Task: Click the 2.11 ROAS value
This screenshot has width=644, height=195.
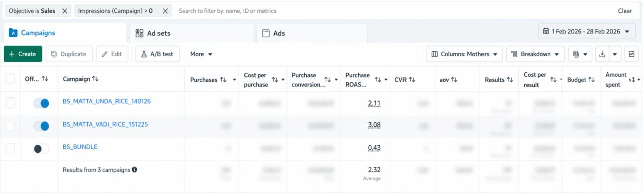Action: click(374, 103)
